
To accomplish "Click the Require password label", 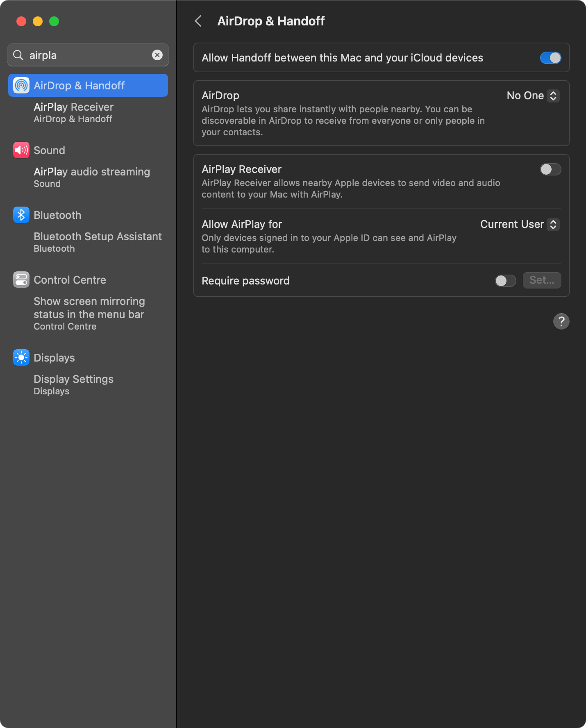I will click(245, 281).
